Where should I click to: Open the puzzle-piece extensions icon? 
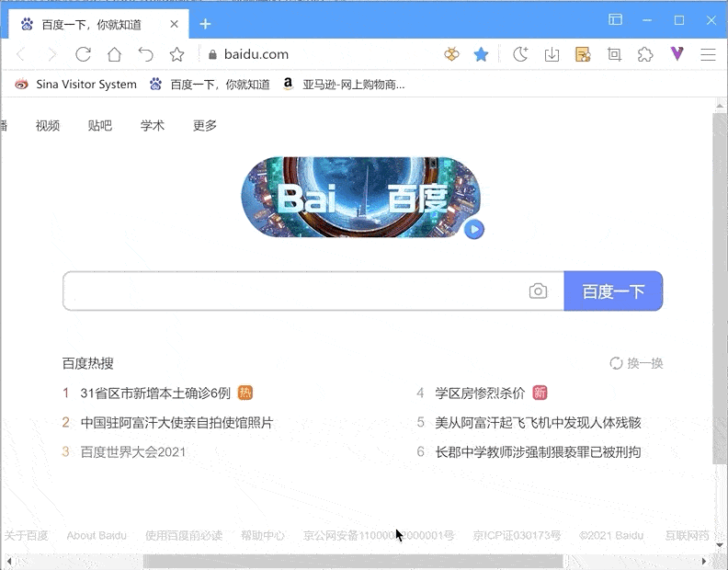pos(645,54)
